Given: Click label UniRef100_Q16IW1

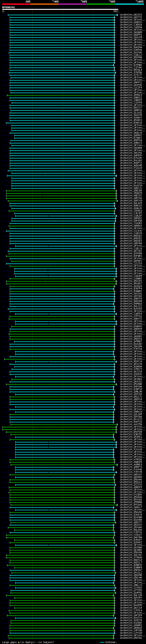Looking at the screenshot, I should (131, 53).
